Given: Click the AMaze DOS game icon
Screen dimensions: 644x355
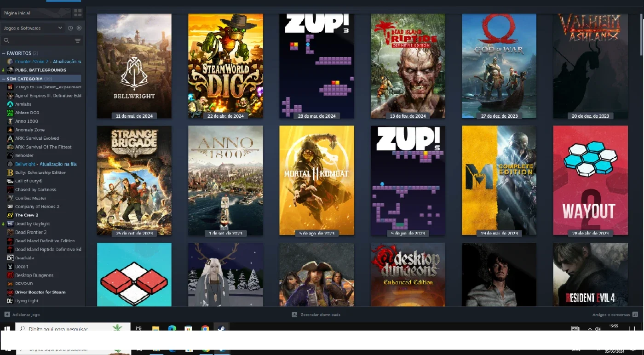Looking at the screenshot, I should point(10,113).
